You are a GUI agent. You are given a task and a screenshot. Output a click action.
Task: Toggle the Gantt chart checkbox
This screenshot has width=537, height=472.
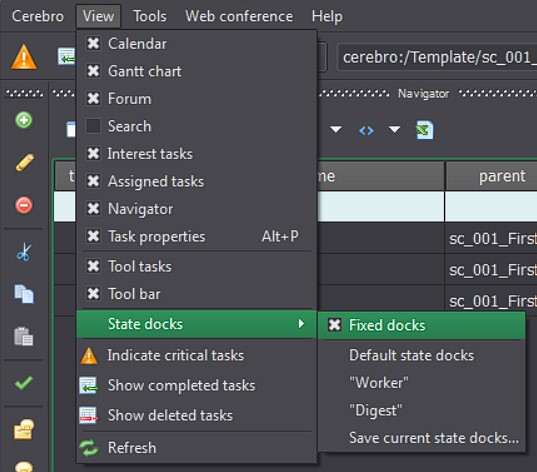93,71
